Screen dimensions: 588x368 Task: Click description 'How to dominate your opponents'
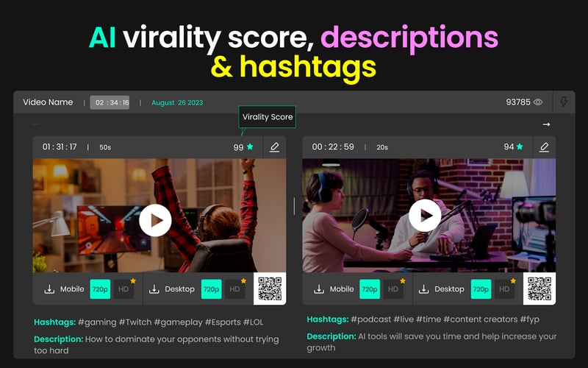[x=154, y=339]
